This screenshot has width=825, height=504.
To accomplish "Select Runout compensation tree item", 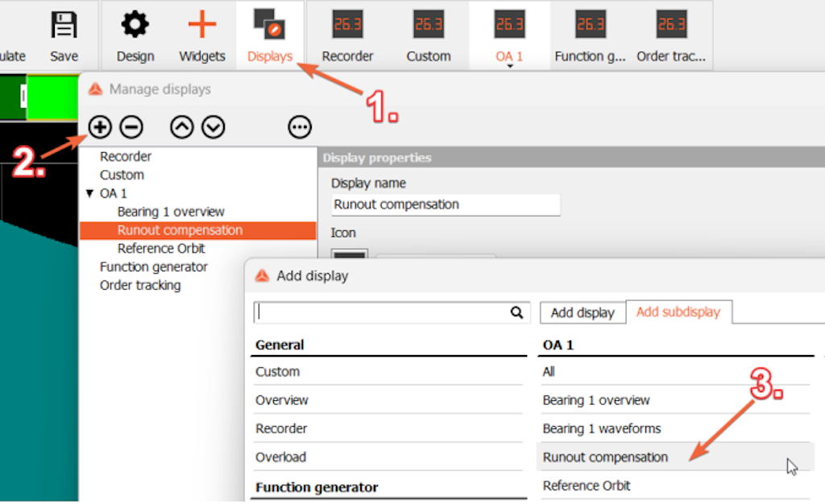I will tap(198, 230).
